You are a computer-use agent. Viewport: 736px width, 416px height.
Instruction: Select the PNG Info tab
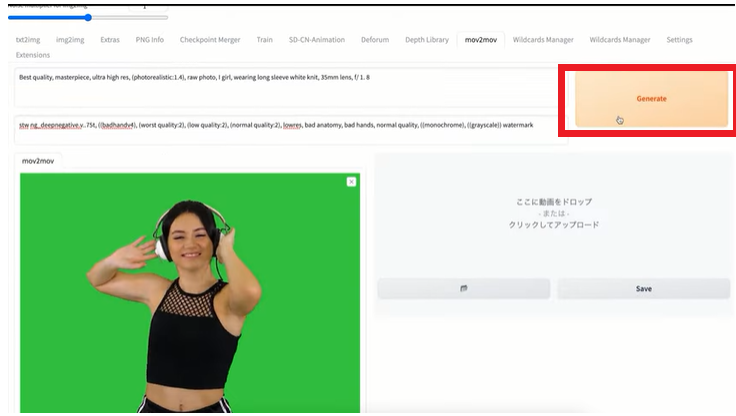click(150, 40)
